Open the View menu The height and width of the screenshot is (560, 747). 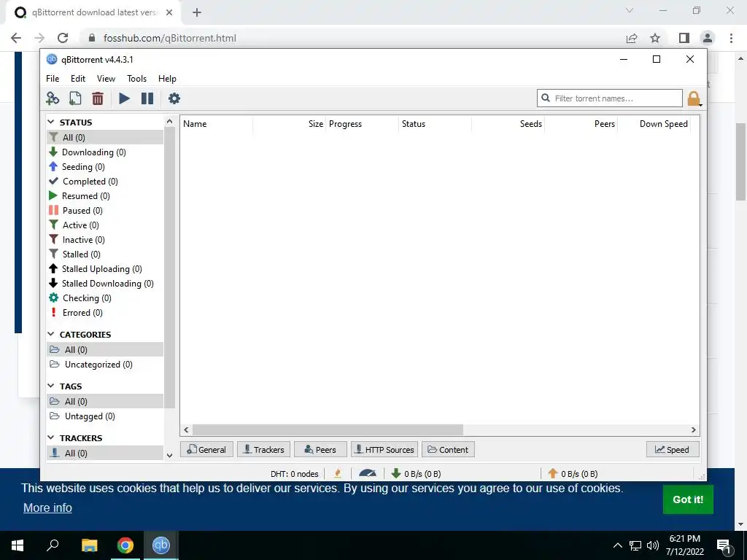pos(106,79)
